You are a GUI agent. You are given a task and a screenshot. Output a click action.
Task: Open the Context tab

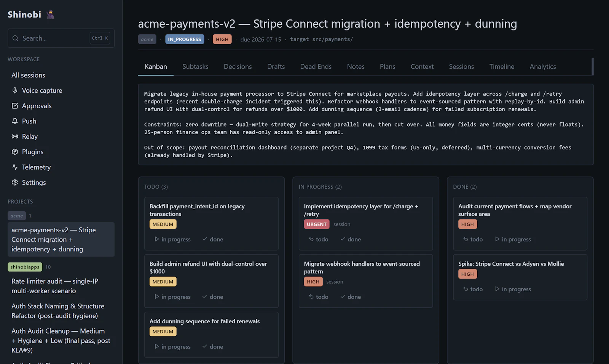pos(422,67)
